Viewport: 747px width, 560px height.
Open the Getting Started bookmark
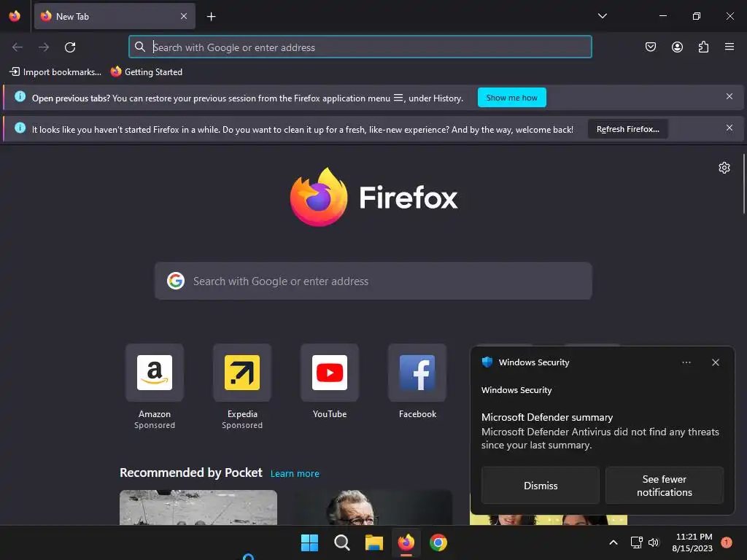(x=147, y=72)
